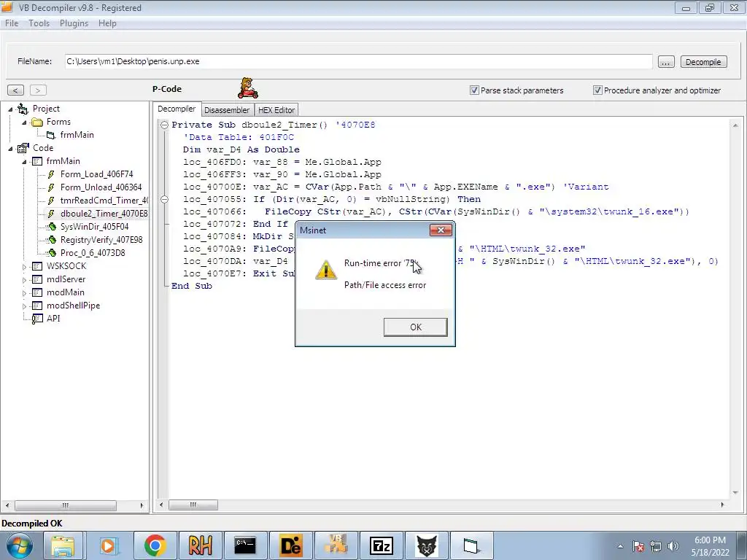The height and width of the screenshot is (560, 747).
Task: Expand the modMain module node
Action: click(24, 293)
